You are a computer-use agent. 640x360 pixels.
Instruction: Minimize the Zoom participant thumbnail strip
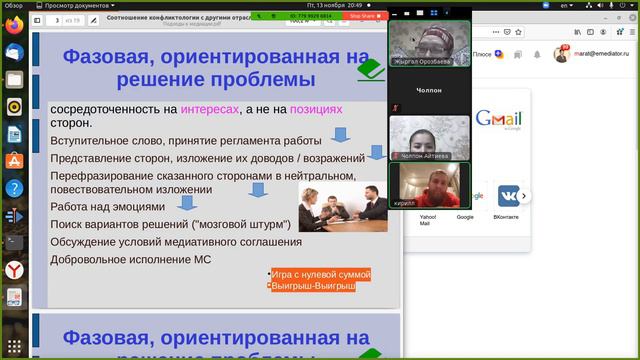click(x=394, y=13)
